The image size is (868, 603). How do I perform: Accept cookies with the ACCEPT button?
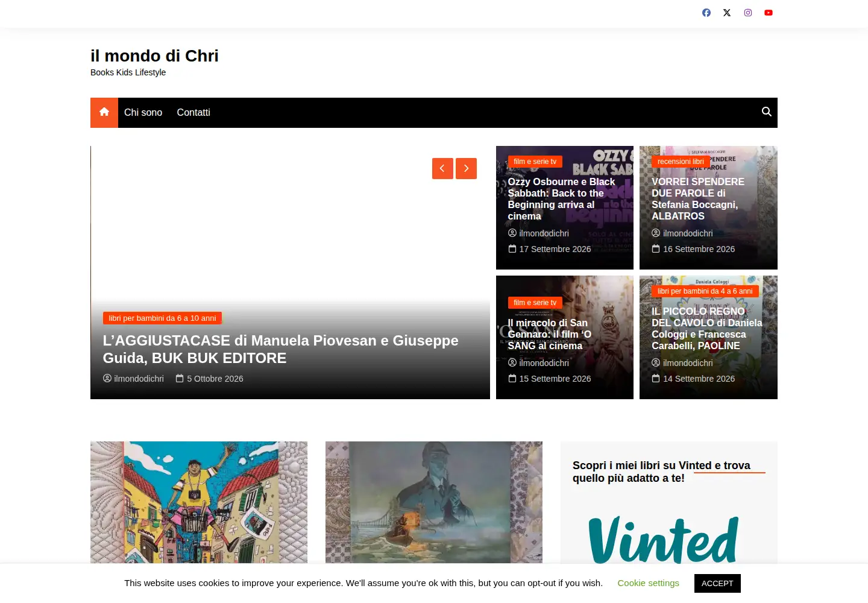tap(717, 583)
